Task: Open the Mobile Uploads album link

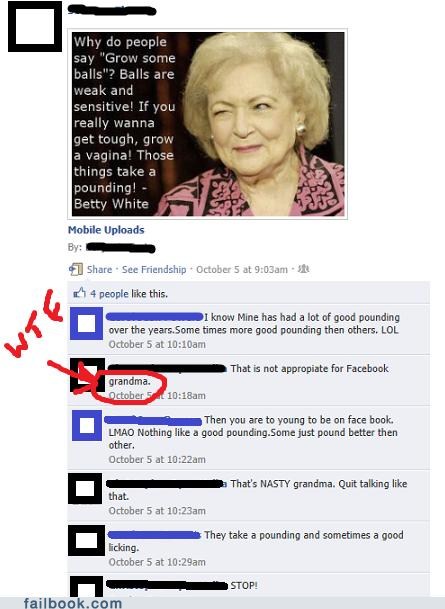Action: point(106,230)
